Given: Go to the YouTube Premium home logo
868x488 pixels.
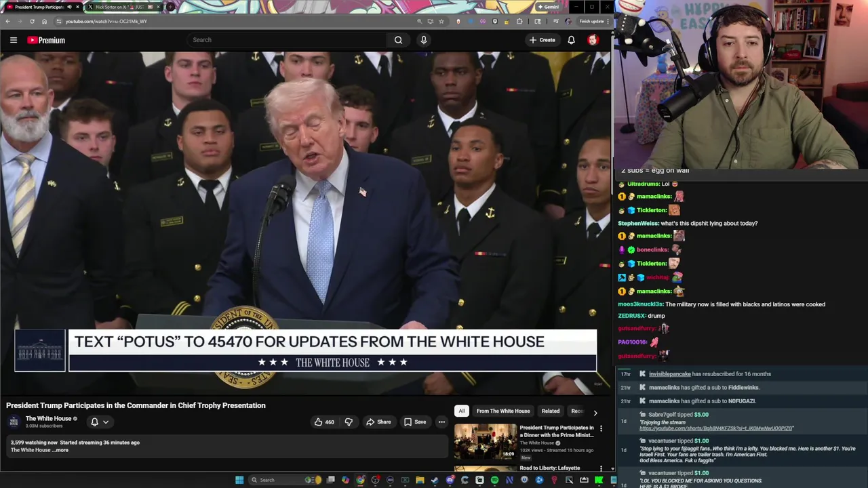Looking at the screenshot, I should [x=46, y=40].
